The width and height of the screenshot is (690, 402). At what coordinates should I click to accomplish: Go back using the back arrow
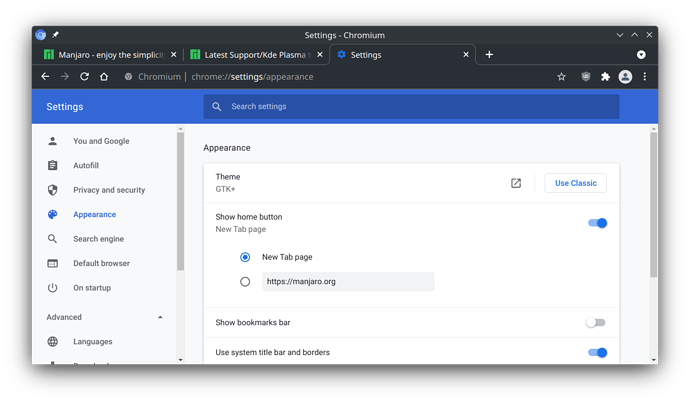(45, 77)
